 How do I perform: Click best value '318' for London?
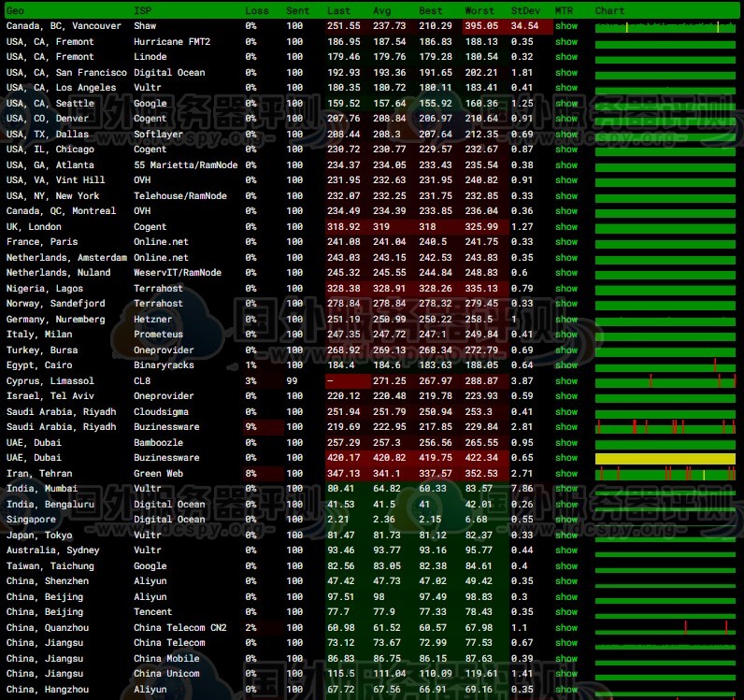click(x=427, y=227)
